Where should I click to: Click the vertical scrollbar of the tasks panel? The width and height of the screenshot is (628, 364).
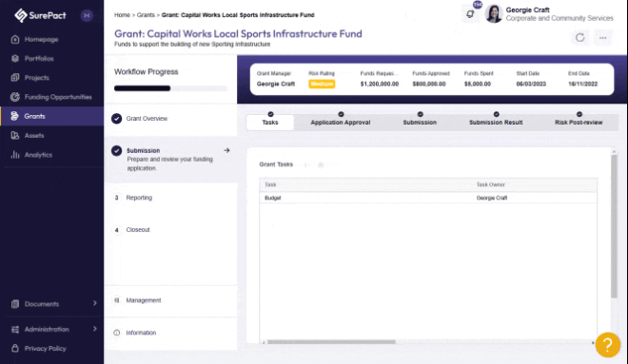pos(614,226)
